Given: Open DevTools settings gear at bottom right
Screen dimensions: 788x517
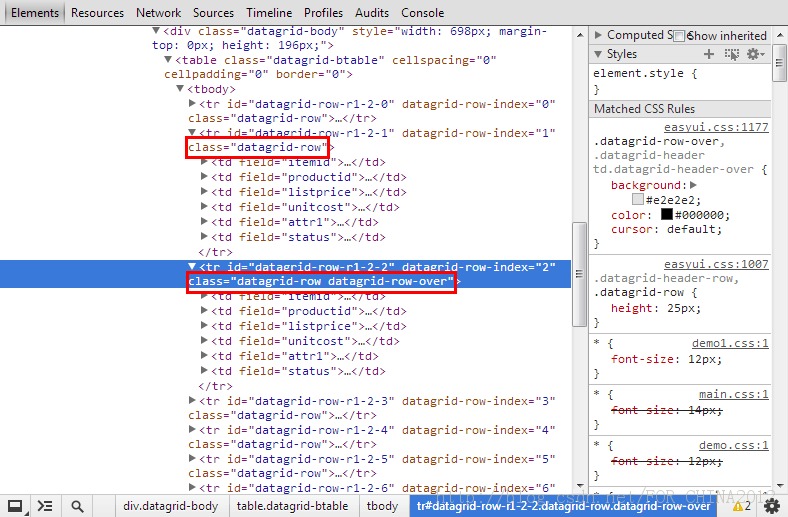Looking at the screenshot, I should pyautogui.click(x=771, y=506).
